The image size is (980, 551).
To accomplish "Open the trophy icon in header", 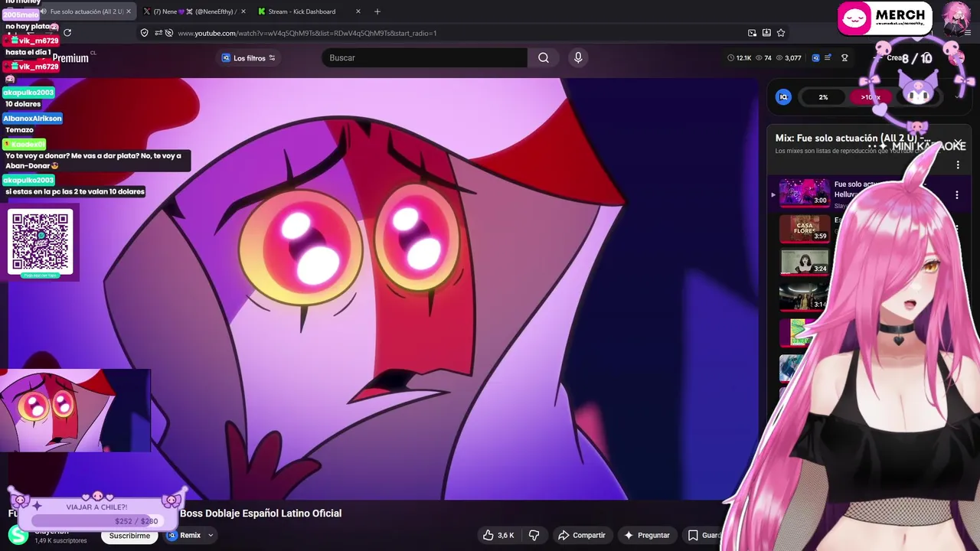I will (844, 58).
